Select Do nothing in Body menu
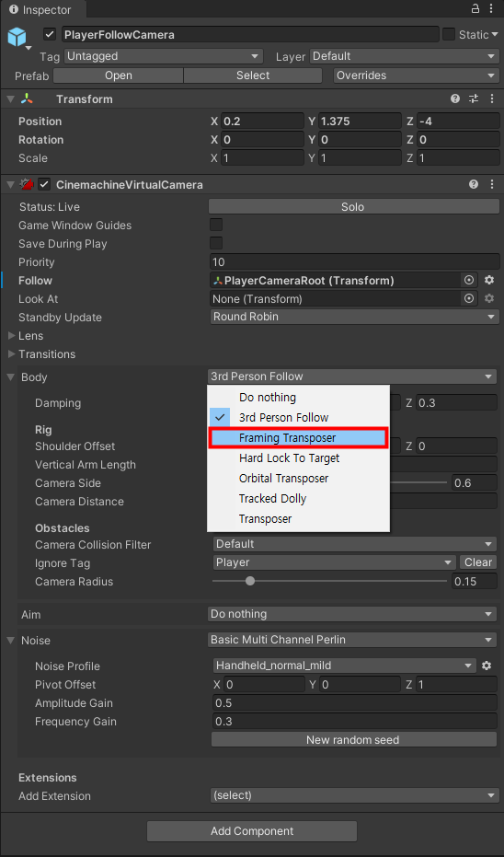 pyautogui.click(x=298, y=398)
